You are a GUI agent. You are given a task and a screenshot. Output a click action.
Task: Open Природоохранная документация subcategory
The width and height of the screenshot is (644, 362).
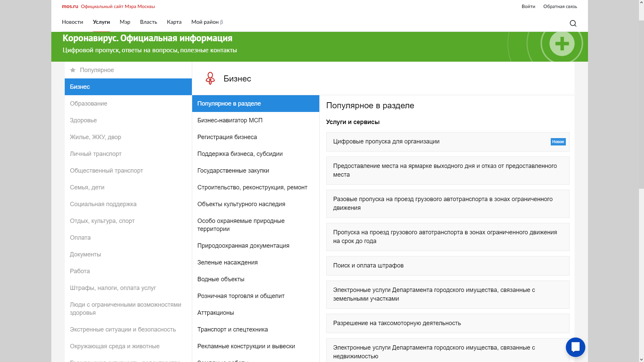(x=256, y=246)
